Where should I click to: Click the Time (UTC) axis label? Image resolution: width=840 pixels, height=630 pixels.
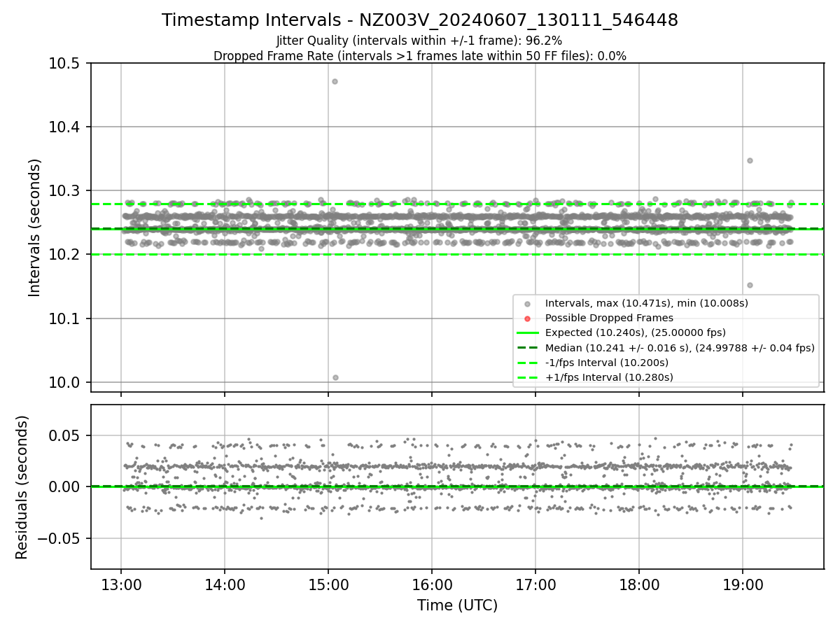point(457,605)
